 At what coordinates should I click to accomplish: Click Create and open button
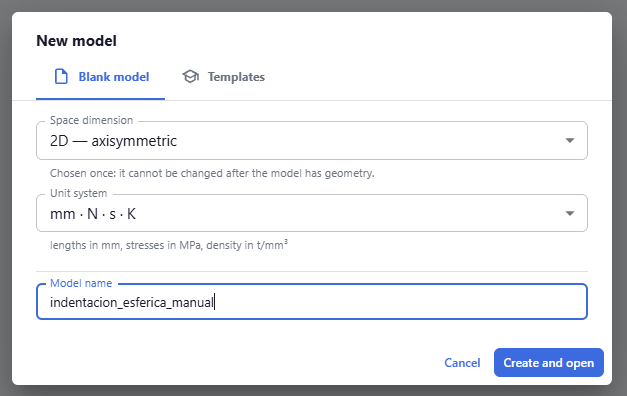(x=549, y=363)
